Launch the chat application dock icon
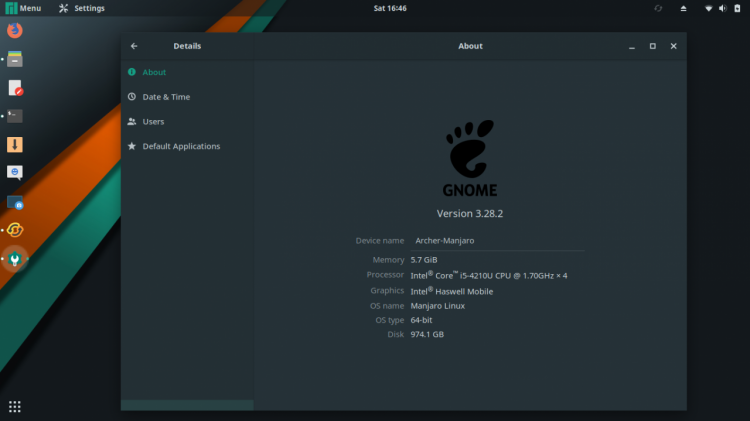Viewport: 750px width, 421px height. (15, 173)
